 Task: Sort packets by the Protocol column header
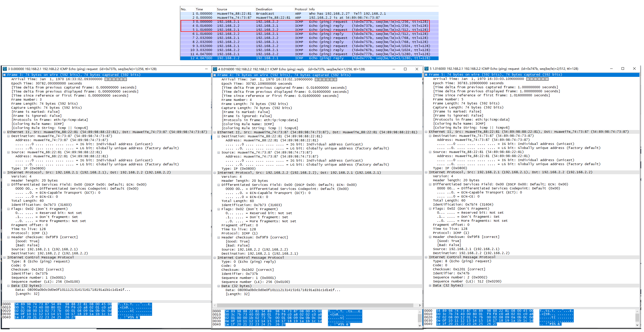(x=301, y=9)
